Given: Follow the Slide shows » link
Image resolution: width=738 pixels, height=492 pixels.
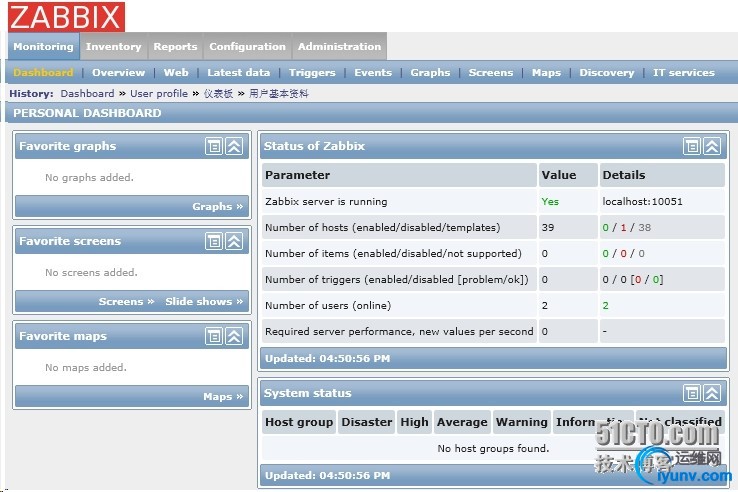Looking at the screenshot, I should coord(204,301).
